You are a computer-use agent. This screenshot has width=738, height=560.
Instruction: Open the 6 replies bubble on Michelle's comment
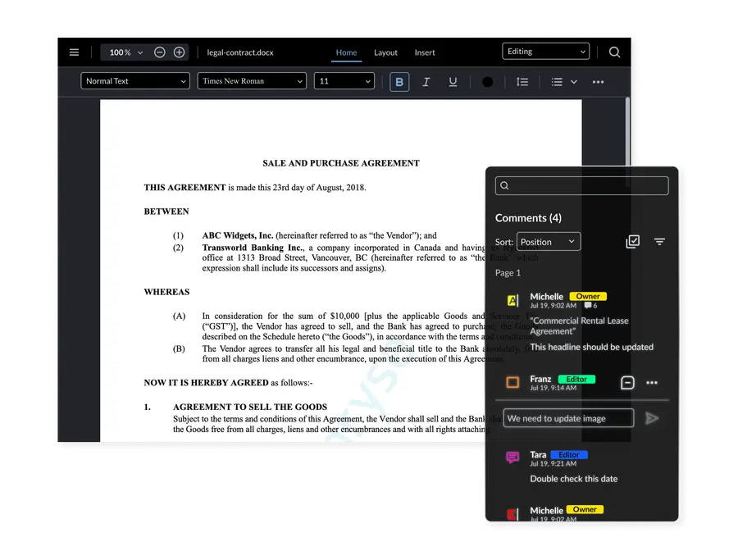pos(590,305)
